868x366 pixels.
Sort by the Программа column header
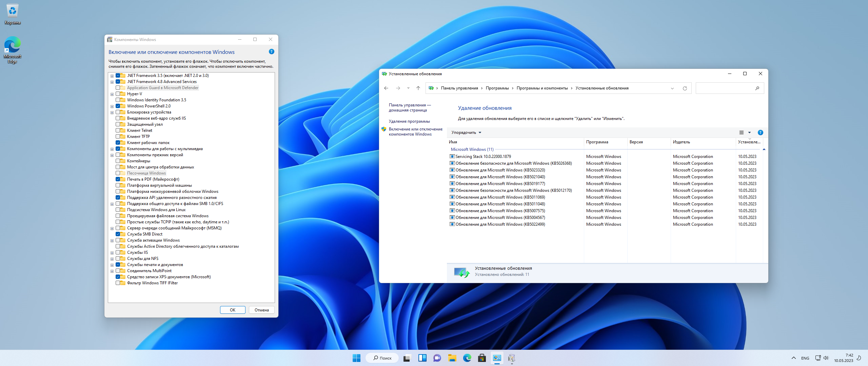pos(606,142)
